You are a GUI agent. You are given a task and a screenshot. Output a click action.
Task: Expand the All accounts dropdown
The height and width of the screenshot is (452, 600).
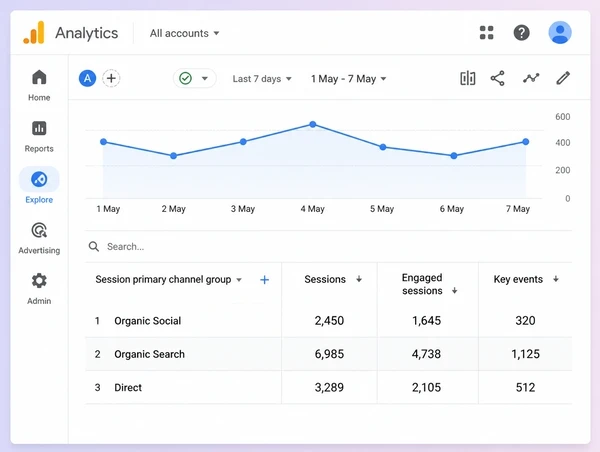coord(184,33)
